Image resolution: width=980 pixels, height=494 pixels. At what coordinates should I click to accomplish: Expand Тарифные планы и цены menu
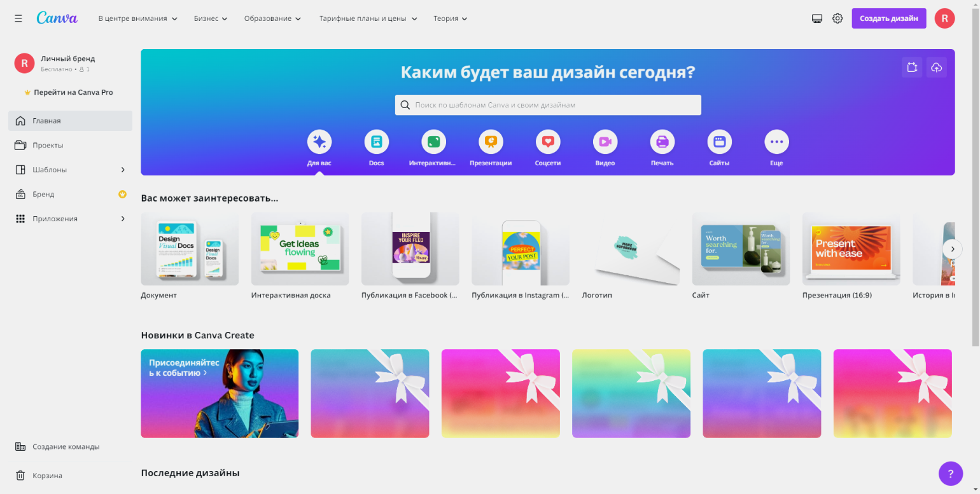(x=368, y=18)
